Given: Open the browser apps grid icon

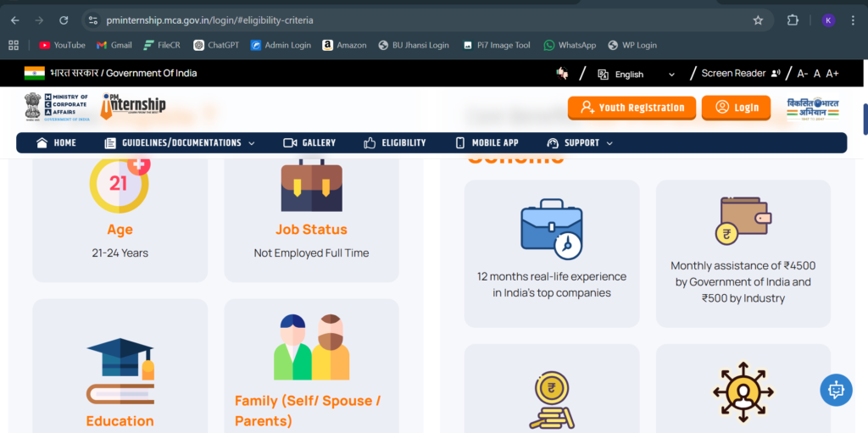Looking at the screenshot, I should (x=14, y=45).
